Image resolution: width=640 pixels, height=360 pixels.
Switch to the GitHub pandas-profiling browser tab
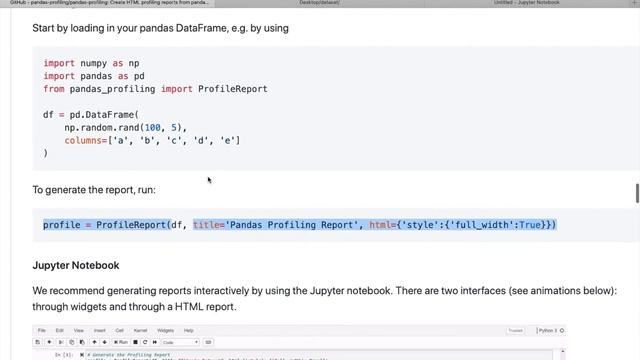click(x=108, y=3)
